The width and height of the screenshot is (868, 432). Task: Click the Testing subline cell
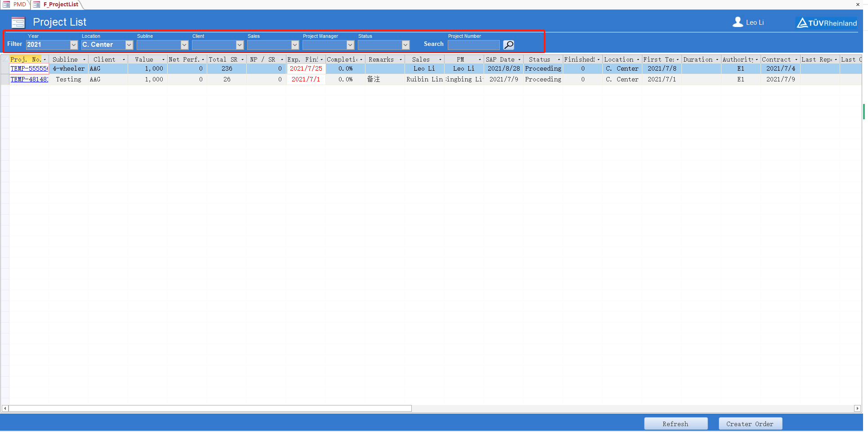[68, 79]
